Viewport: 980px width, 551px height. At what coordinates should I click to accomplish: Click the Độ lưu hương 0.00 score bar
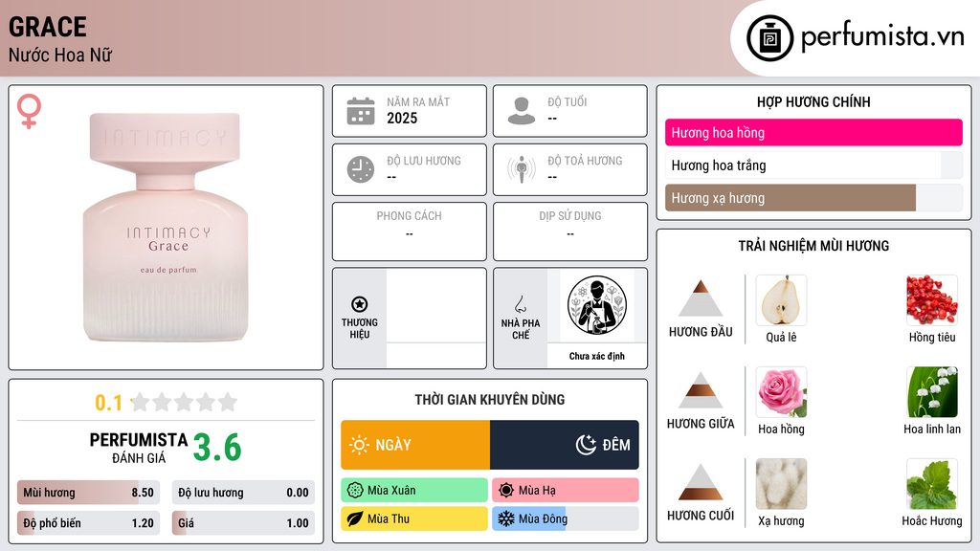[x=243, y=493]
